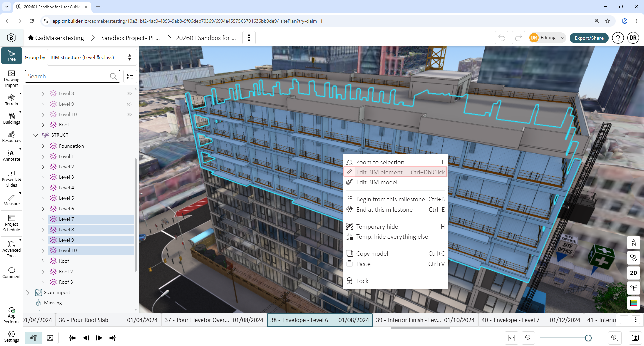
Task: Undo the last action
Action: [502, 38]
